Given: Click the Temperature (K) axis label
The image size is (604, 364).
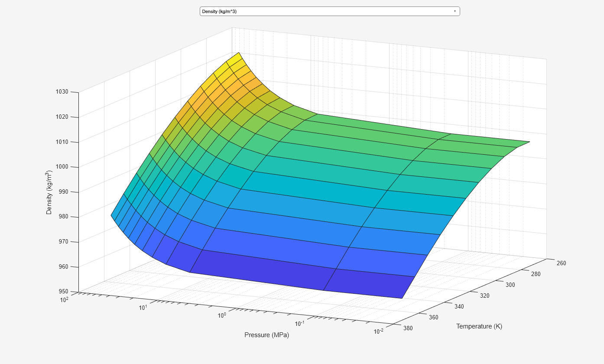Looking at the screenshot, I should coord(478,326).
